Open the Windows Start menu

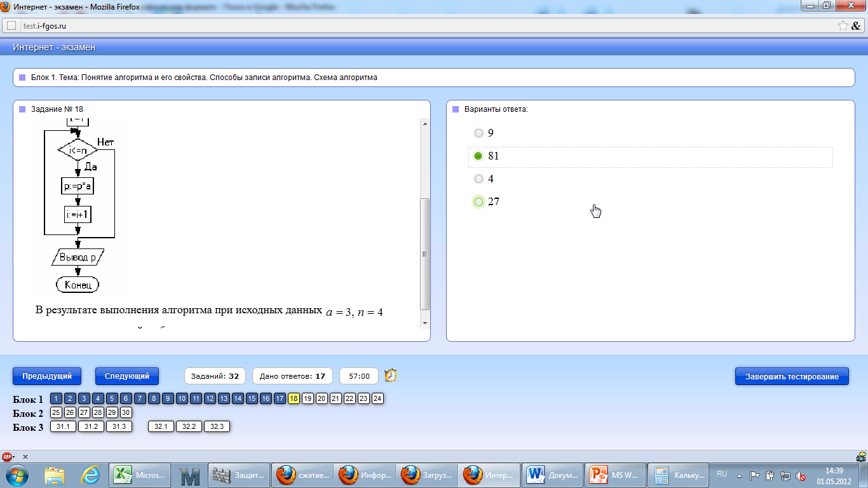click(x=17, y=475)
